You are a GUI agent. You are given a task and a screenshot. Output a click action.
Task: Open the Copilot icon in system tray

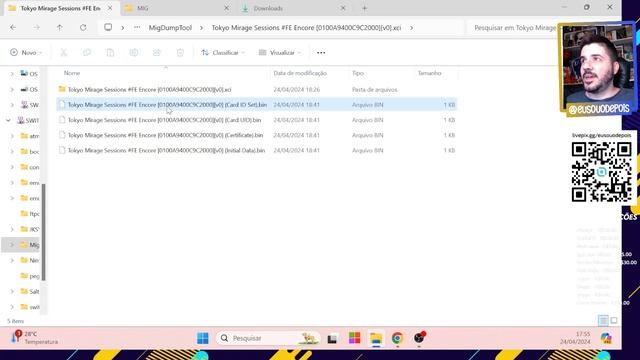pyautogui.click(x=606, y=338)
